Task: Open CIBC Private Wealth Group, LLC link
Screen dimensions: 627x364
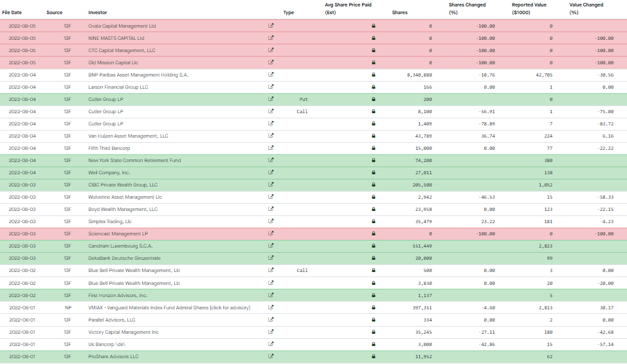Action: (x=123, y=185)
